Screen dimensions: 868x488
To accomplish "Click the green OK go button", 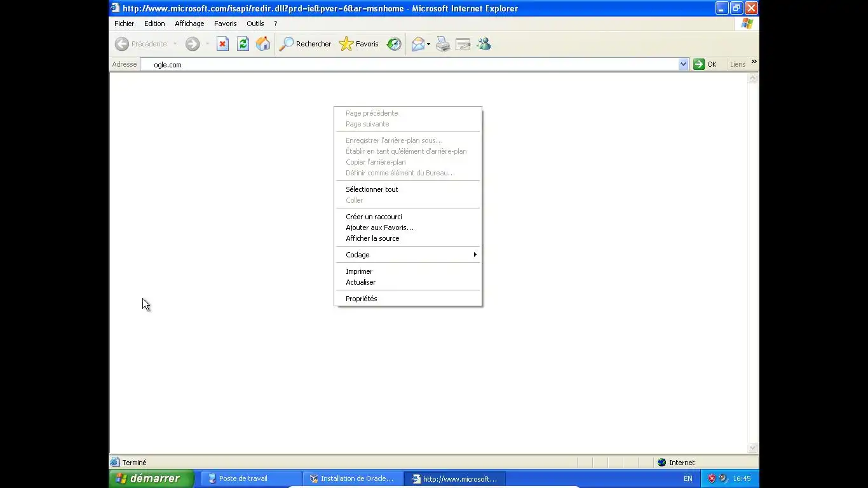I will [705, 64].
